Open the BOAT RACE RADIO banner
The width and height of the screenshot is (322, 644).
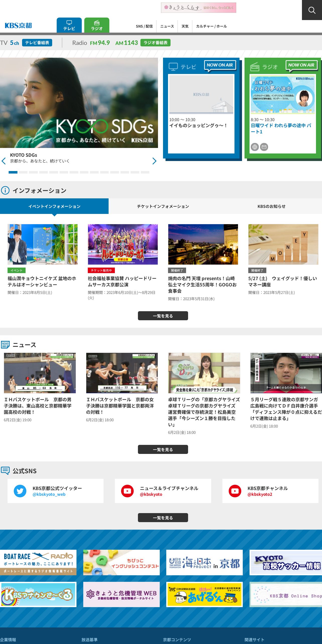point(38,562)
